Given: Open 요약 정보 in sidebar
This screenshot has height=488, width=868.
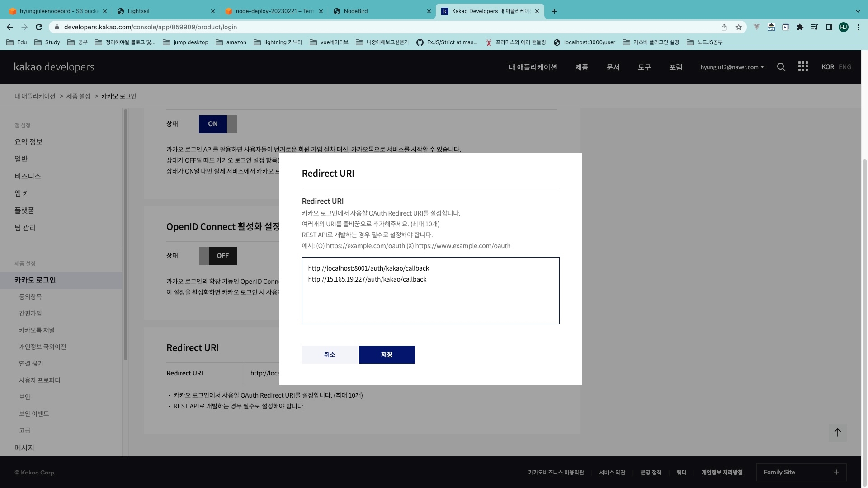Looking at the screenshot, I should click(x=28, y=142).
